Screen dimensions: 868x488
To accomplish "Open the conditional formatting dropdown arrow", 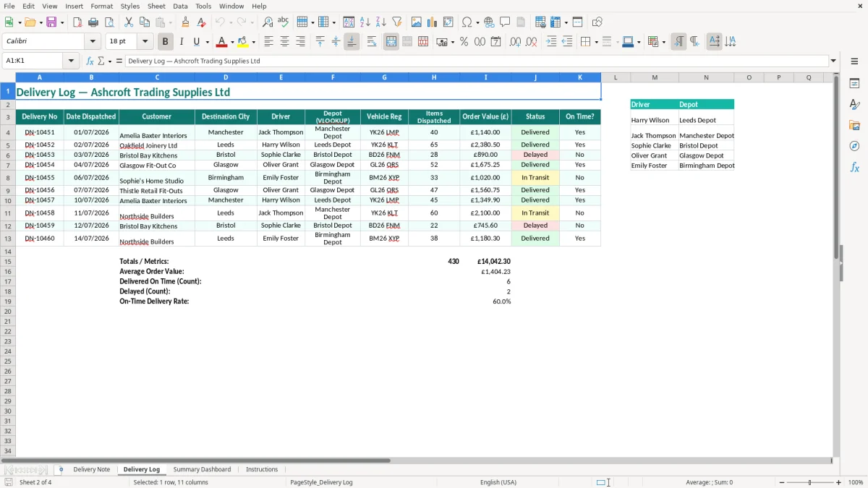I will pyautogui.click(x=663, y=42).
